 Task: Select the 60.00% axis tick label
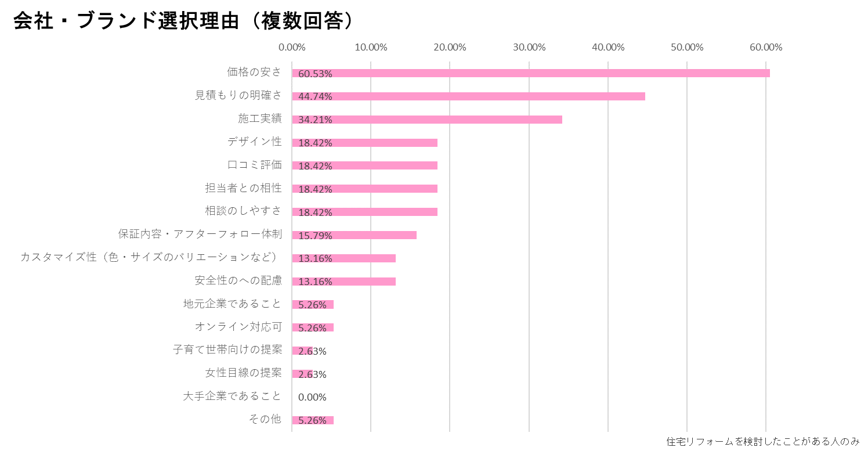[x=766, y=48]
